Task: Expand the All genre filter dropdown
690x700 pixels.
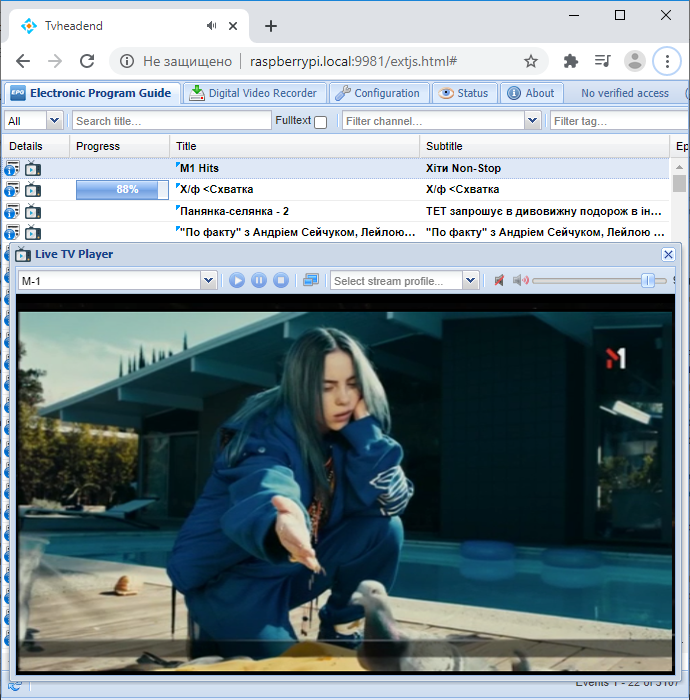Action: (54, 121)
